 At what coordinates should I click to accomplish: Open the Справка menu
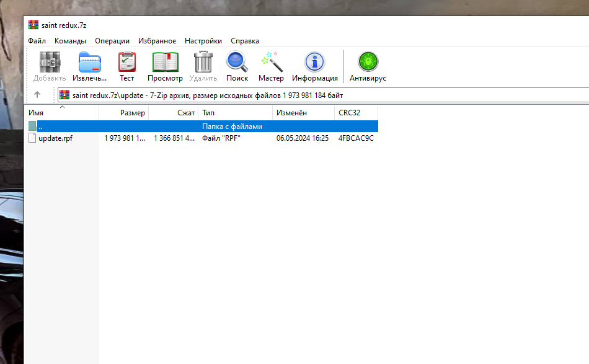(245, 40)
